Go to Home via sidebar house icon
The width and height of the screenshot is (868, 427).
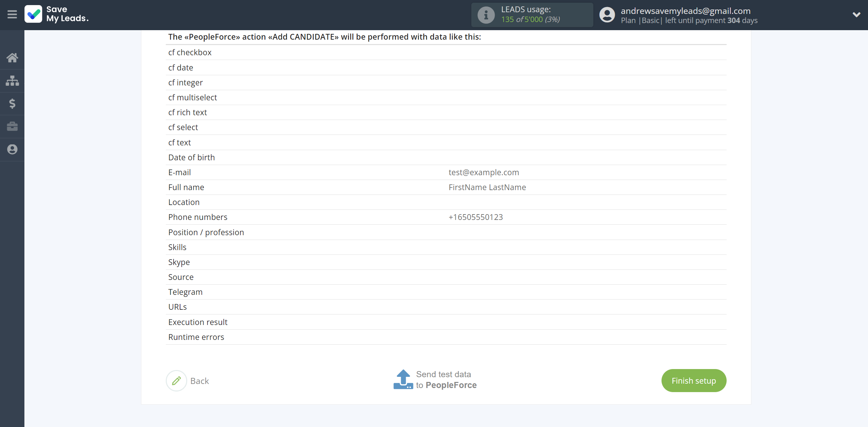point(12,58)
